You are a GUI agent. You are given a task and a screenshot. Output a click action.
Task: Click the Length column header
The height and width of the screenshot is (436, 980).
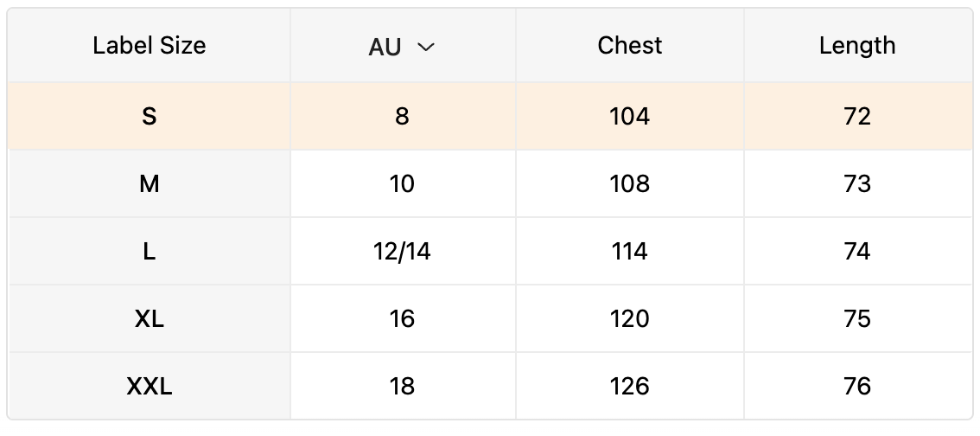[856, 46]
